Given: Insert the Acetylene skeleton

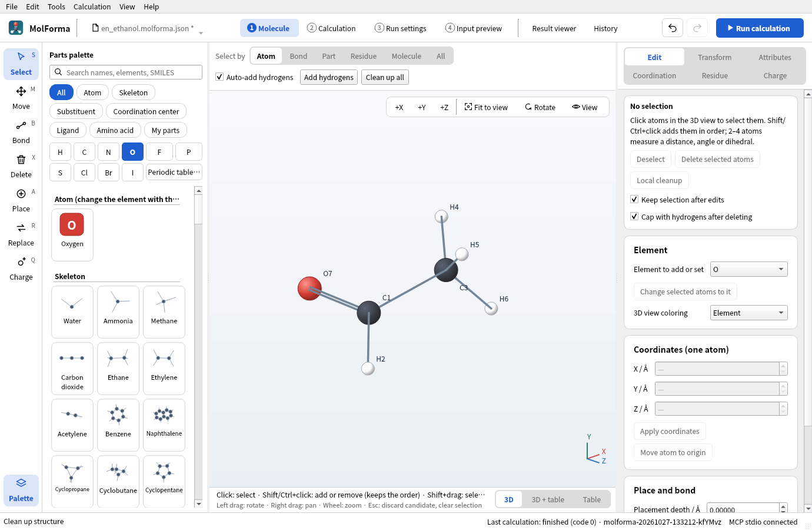Looking at the screenshot, I should coord(72,425).
